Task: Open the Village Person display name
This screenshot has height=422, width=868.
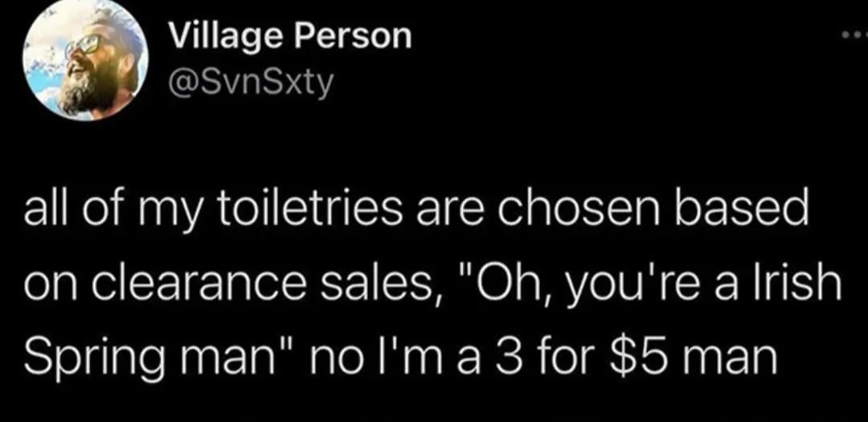Action: coord(291,37)
